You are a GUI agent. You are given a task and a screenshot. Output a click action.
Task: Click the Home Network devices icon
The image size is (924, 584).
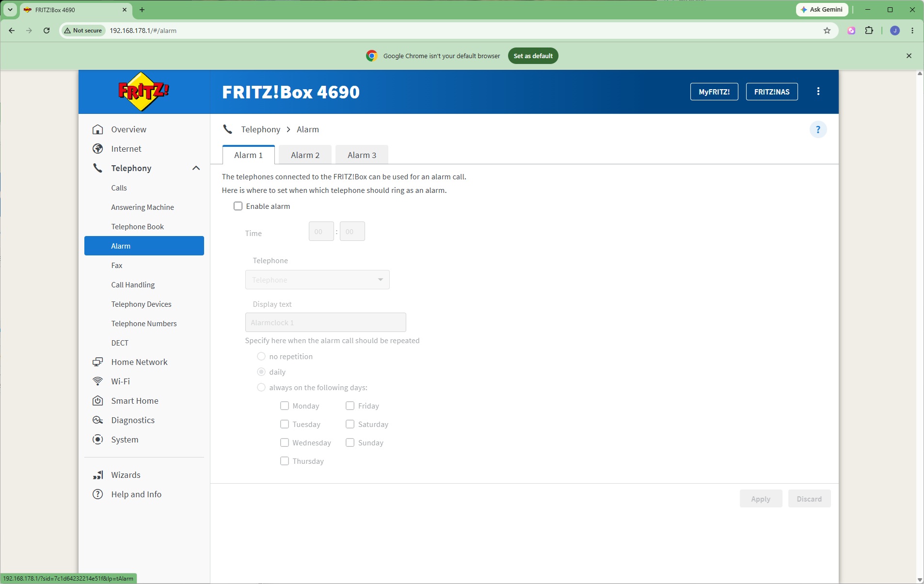[98, 362]
